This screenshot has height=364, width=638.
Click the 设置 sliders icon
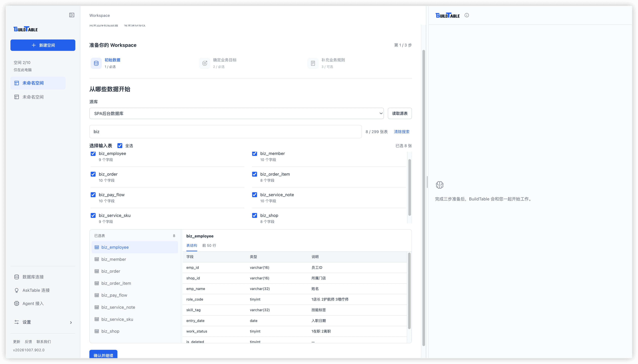(x=16, y=322)
